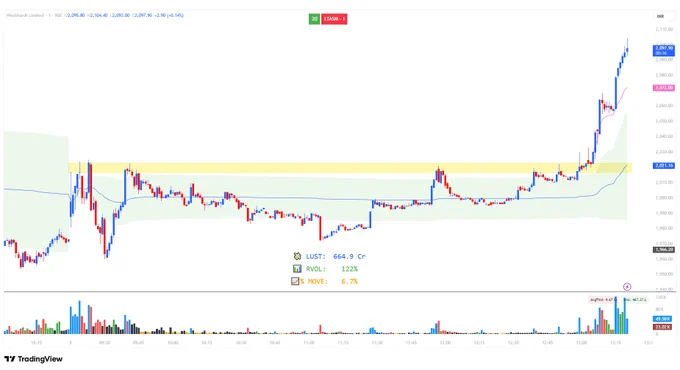The image size is (680, 370).
Task: Click the LUST 664.9 Cr text row
Action: pyautogui.click(x=330, y=256)
